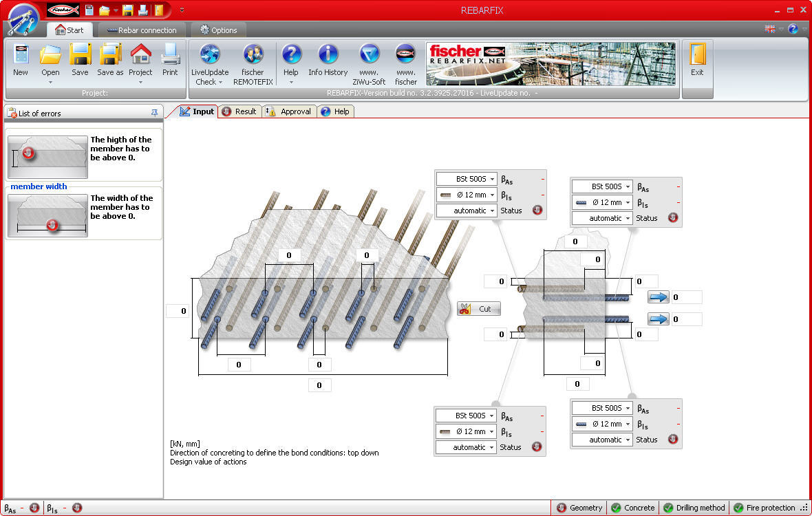
Task: Select the Input tab
Action: pos(197,111)
